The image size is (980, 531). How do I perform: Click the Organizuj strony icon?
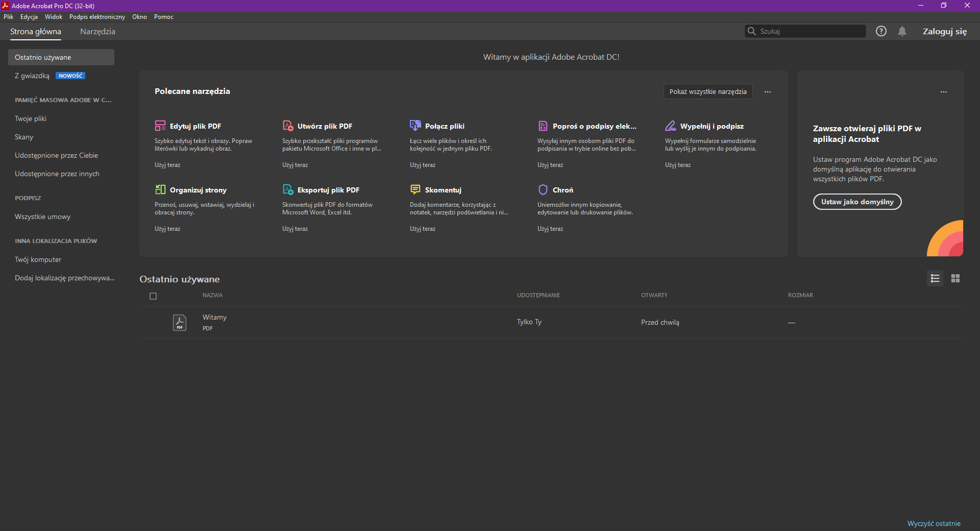point(160,189)
